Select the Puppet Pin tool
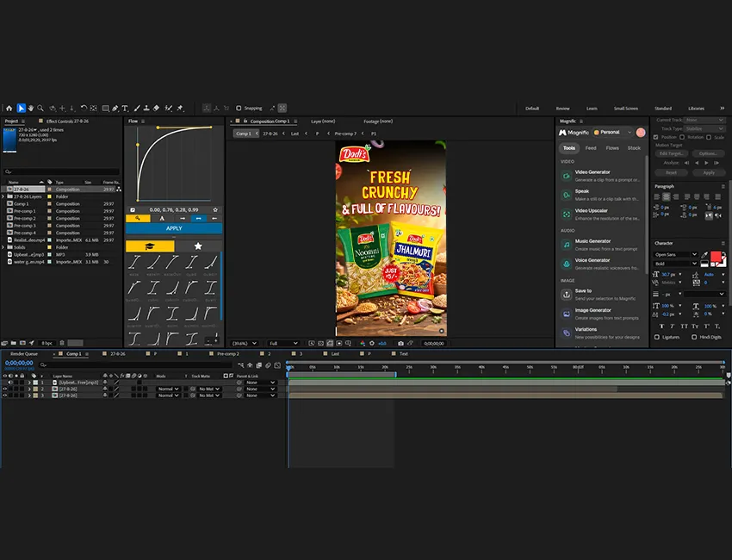Screen dimensions: 732x560 coord(180,109)
